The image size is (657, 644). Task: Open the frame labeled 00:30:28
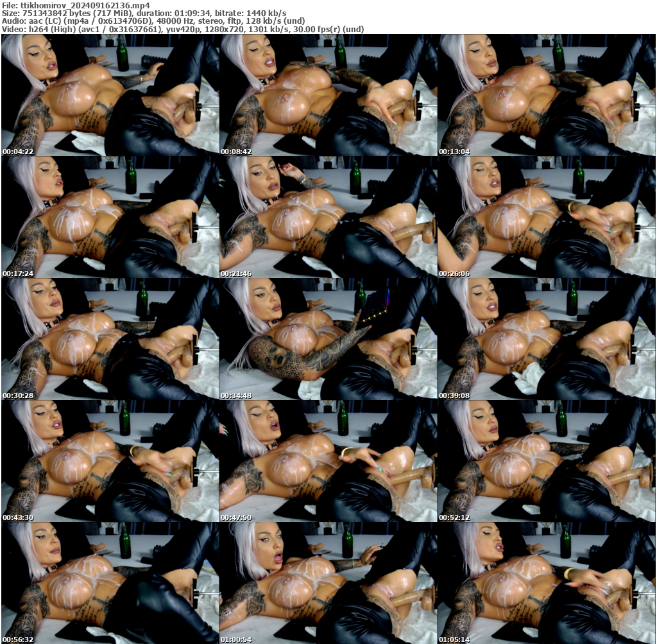tap(110, 339)
